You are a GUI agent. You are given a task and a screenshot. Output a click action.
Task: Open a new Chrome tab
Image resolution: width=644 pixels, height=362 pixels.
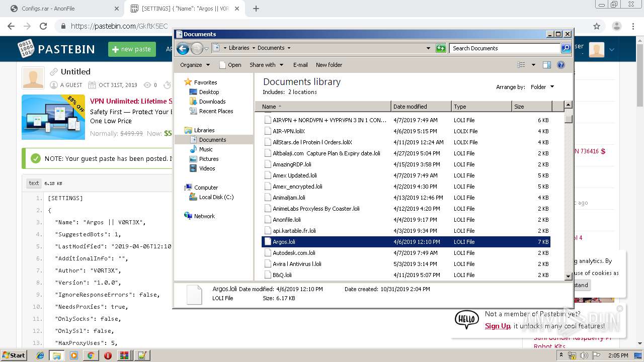click(x=256, y=9)
